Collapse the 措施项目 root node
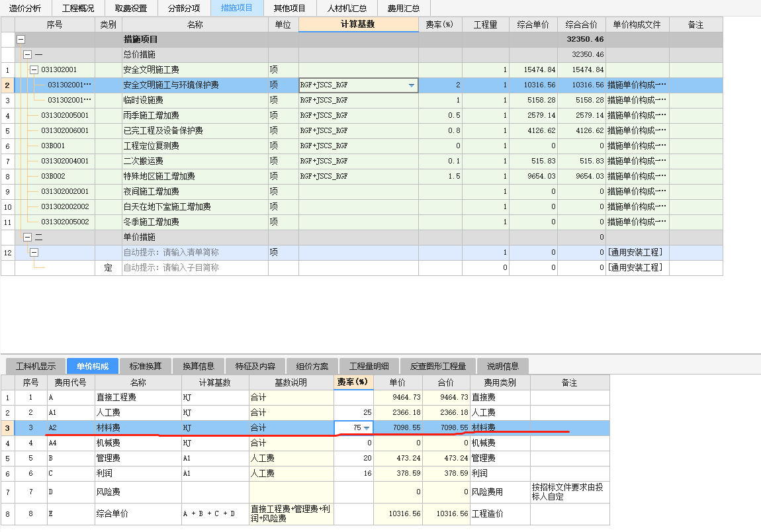Viewport: 761px width, 532px height. point(21,39)
